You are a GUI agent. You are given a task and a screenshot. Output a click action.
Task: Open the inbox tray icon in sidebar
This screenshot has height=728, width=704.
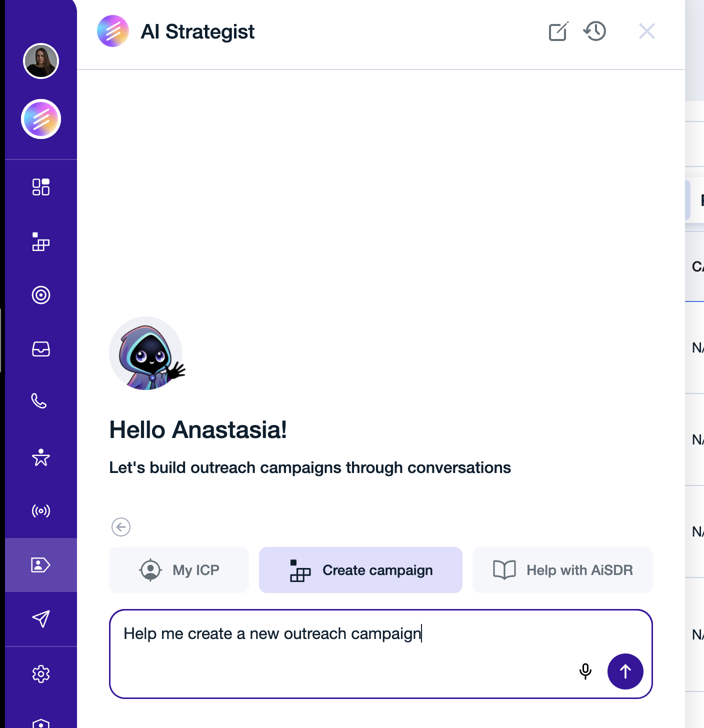pos(41,349)
